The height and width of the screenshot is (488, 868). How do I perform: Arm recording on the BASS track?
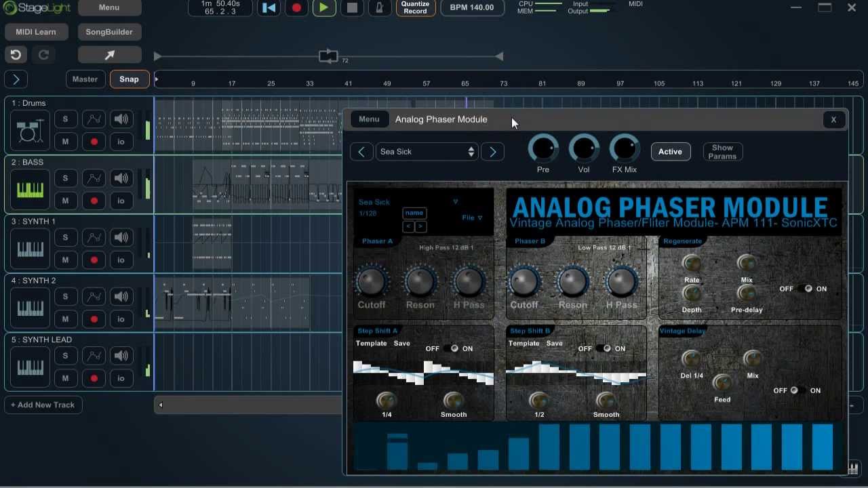(94, 201)
